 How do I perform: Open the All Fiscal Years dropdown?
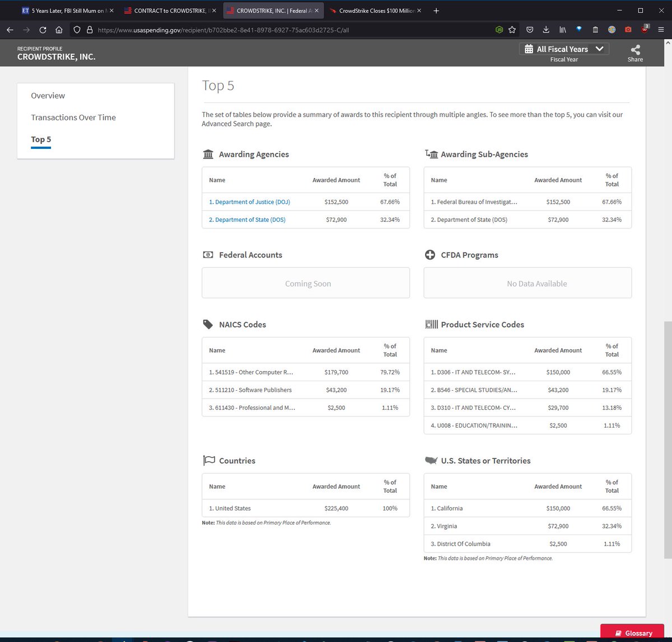[564, 49]
